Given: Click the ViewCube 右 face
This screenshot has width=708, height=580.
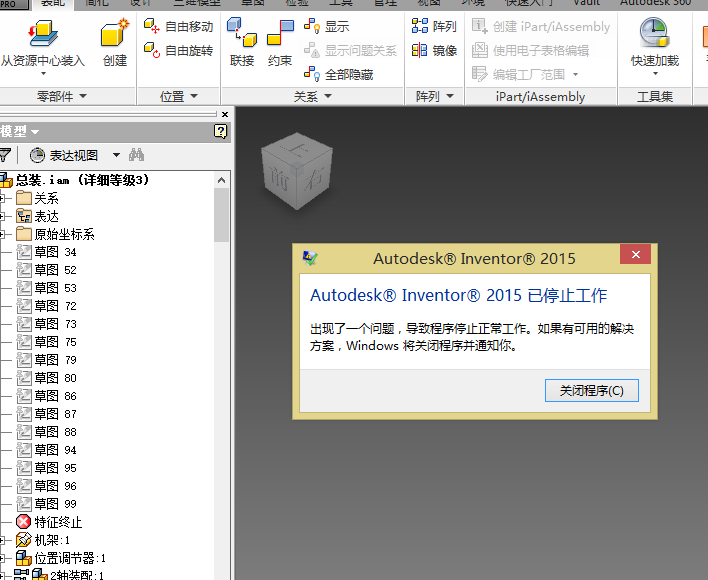Looking at the screenshot, I should (x=314, y=177).
